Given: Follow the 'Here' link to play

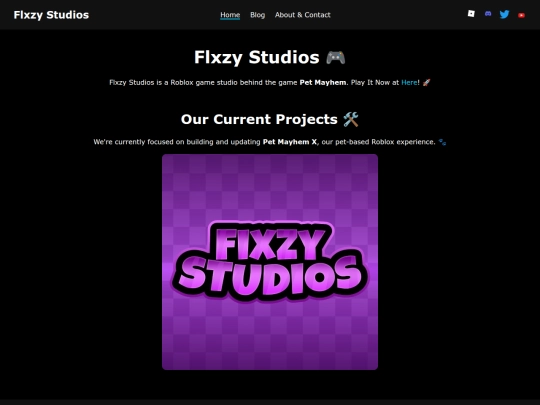Looking at the screenshot, I should click(409, 82).
